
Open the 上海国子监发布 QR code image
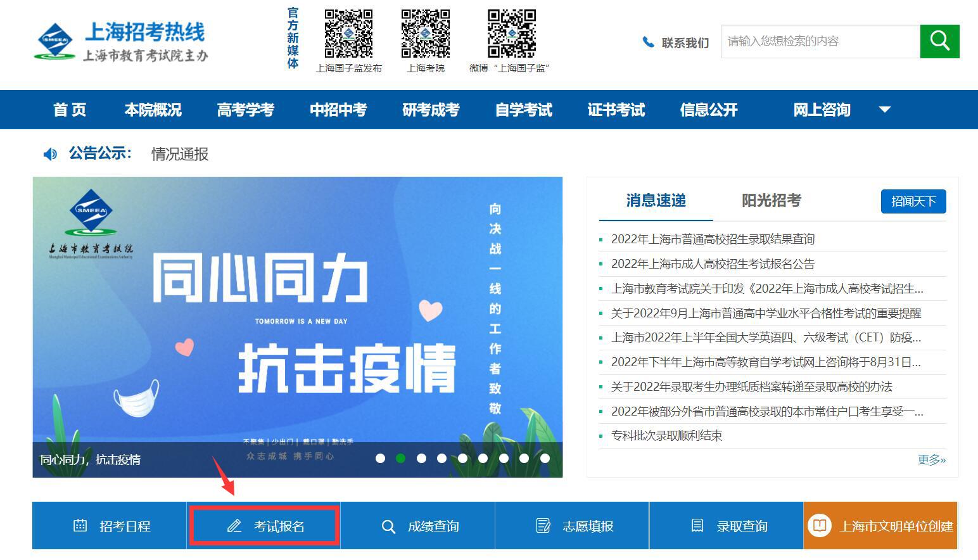coord(348,33)
